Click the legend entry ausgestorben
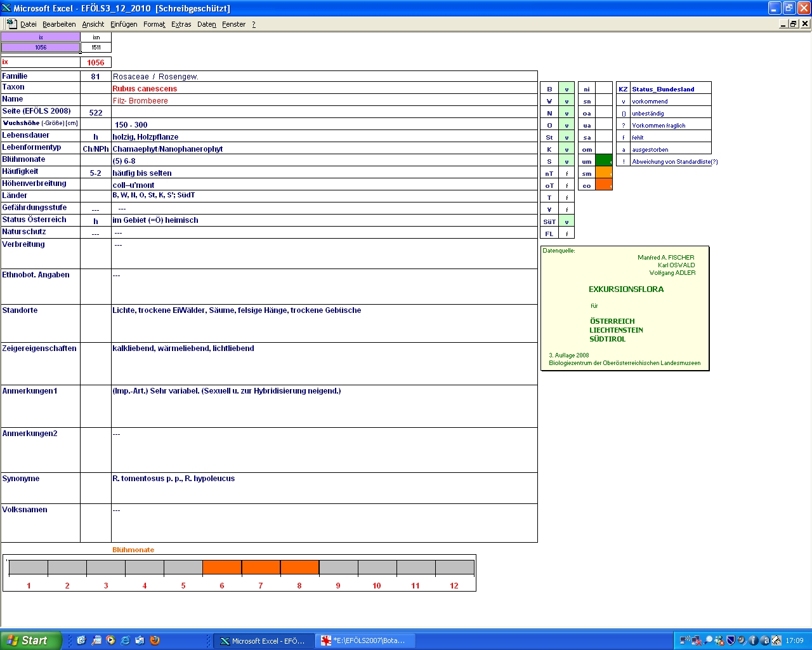 pos(650,149)
